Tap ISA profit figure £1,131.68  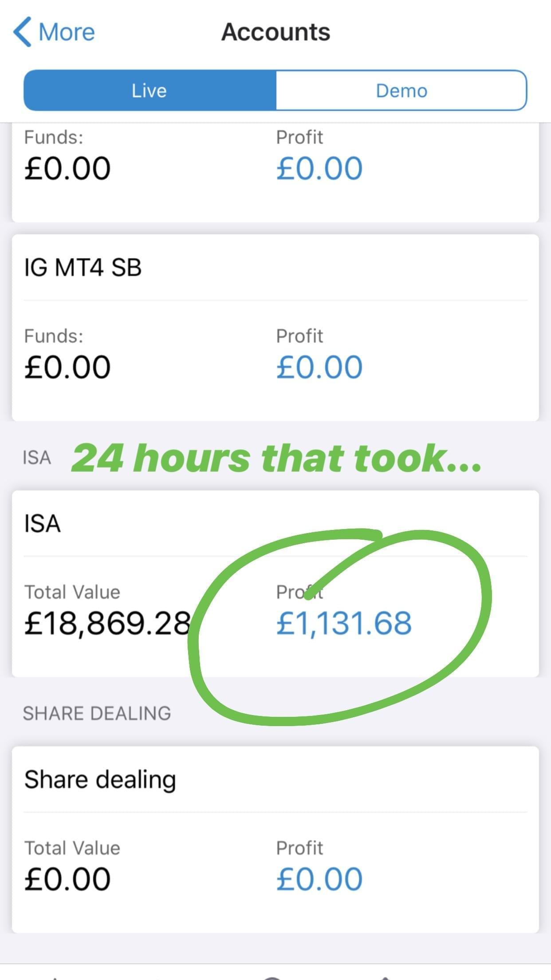coord(344,623)
